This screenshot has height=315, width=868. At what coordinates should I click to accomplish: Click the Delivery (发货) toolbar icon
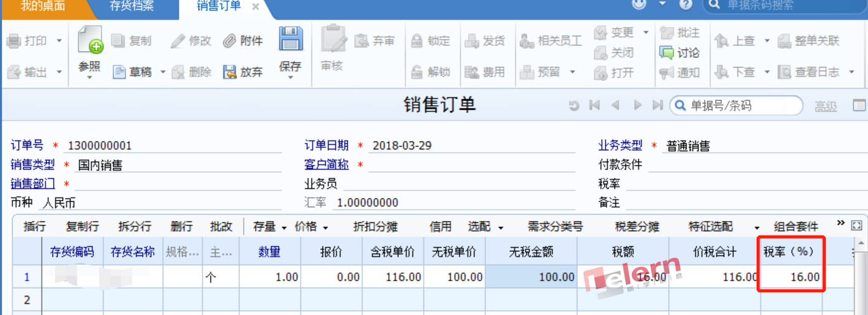click(471, 41)
